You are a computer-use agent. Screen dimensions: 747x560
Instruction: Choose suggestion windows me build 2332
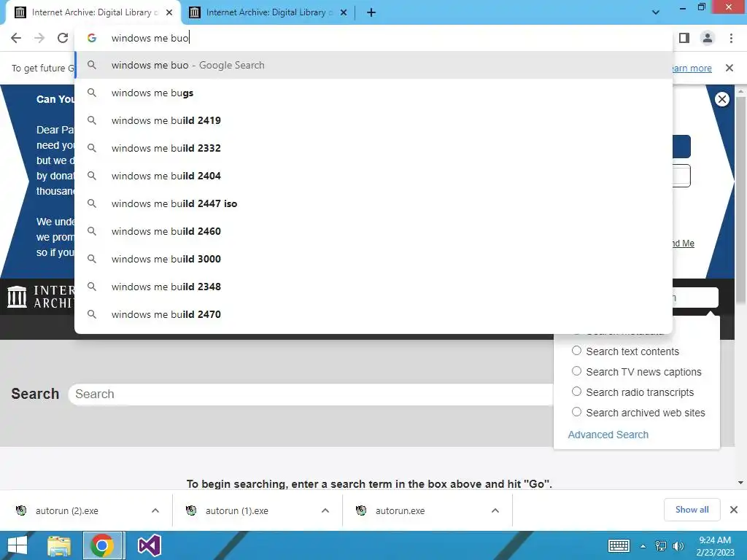point(373,148)
